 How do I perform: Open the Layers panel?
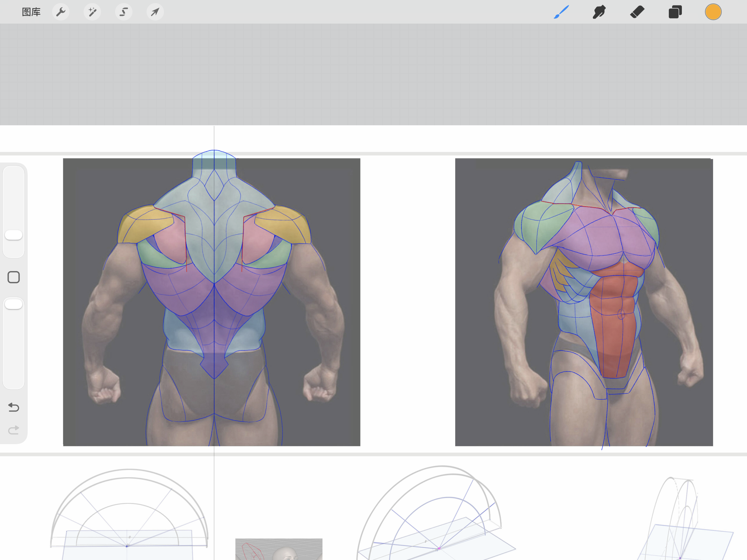click(675, 12)
